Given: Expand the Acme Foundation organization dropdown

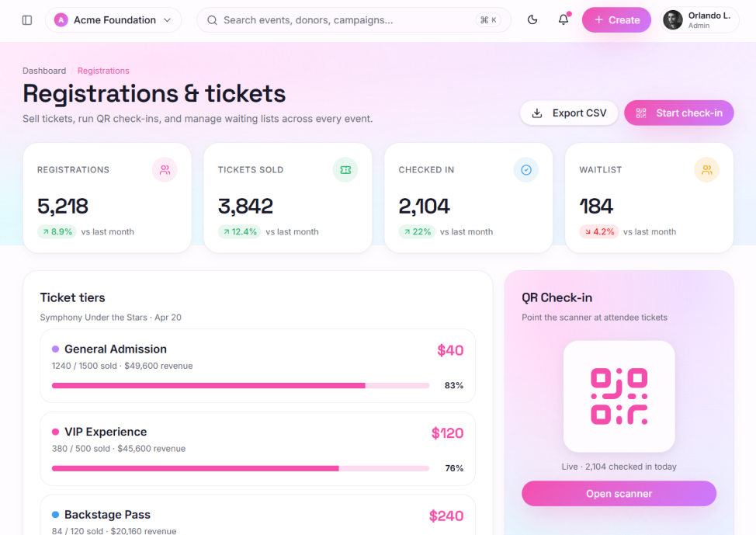Looking at the screenshot, I should pos(113,19).
